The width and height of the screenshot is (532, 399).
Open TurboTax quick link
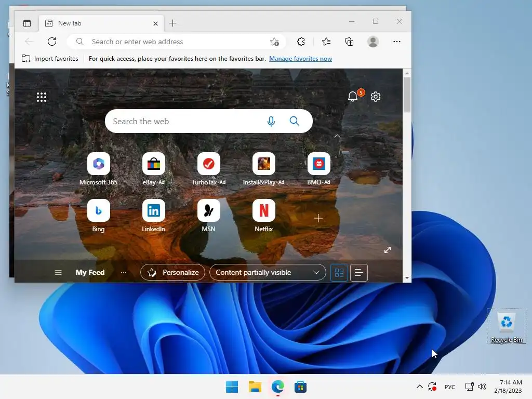(x=209, y=169)
